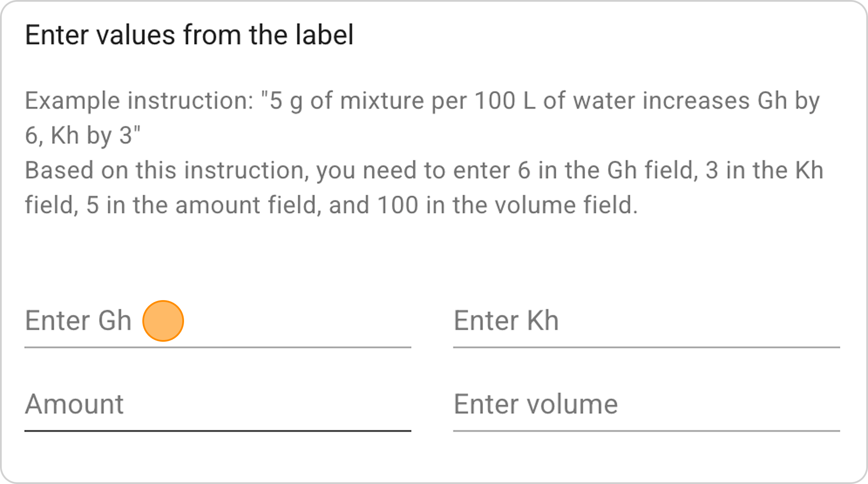
Task: Click the 'Enter Kh' placeholder text
Action: pyautogui.click(x=506, y=321)
